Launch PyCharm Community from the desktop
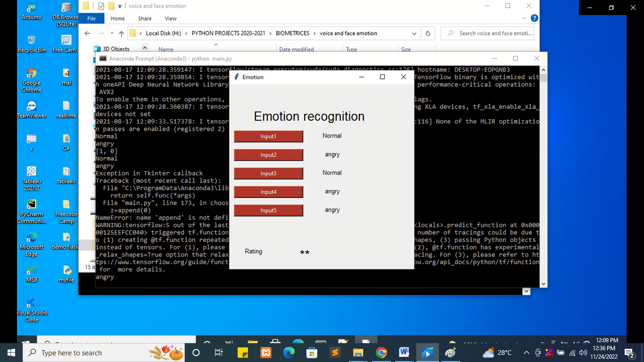The image size is (644, 362). point(32,211)
